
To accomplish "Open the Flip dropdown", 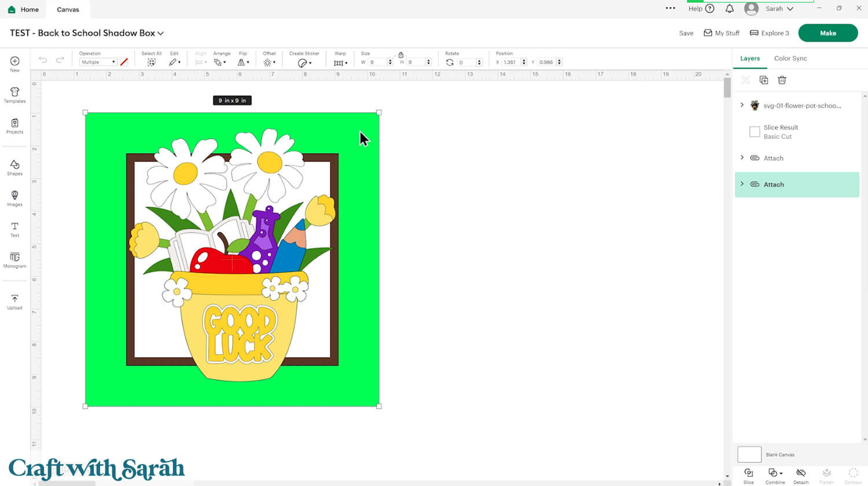I will [243, 62].
